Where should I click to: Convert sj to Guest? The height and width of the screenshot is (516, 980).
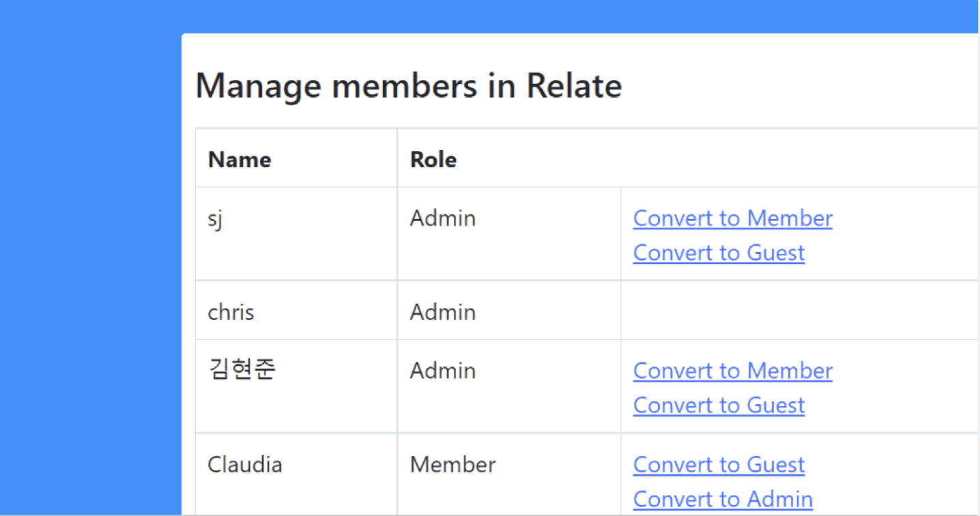point(719,253)
